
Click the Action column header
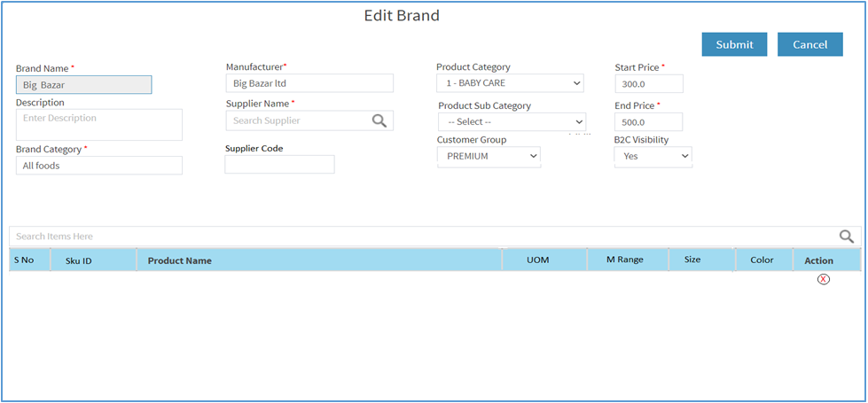pyautogui.click(x=826, y=260)
